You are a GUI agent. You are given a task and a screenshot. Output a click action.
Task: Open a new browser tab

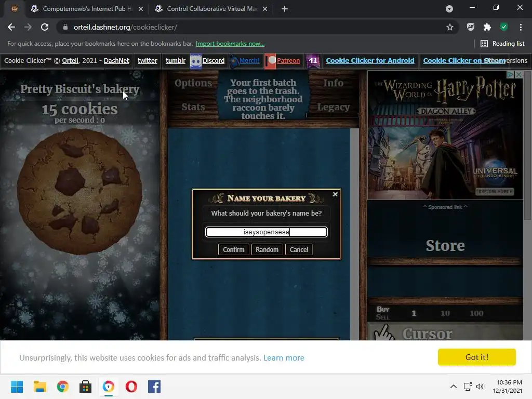point(285,9)
